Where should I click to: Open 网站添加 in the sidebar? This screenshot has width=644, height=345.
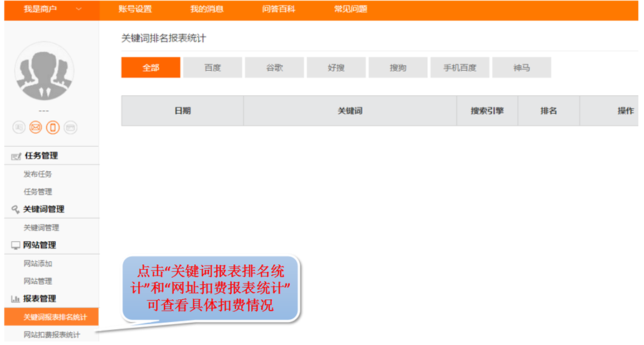click(x=38, y=263)
